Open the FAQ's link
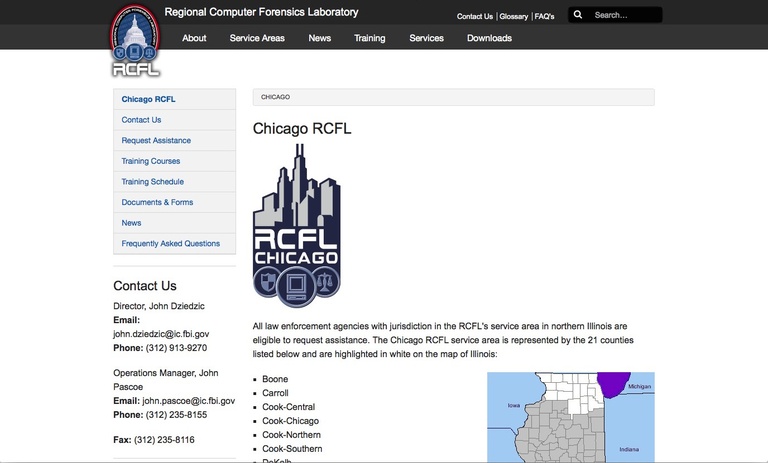This screenshot has height=463, width=768. [544, 16]
